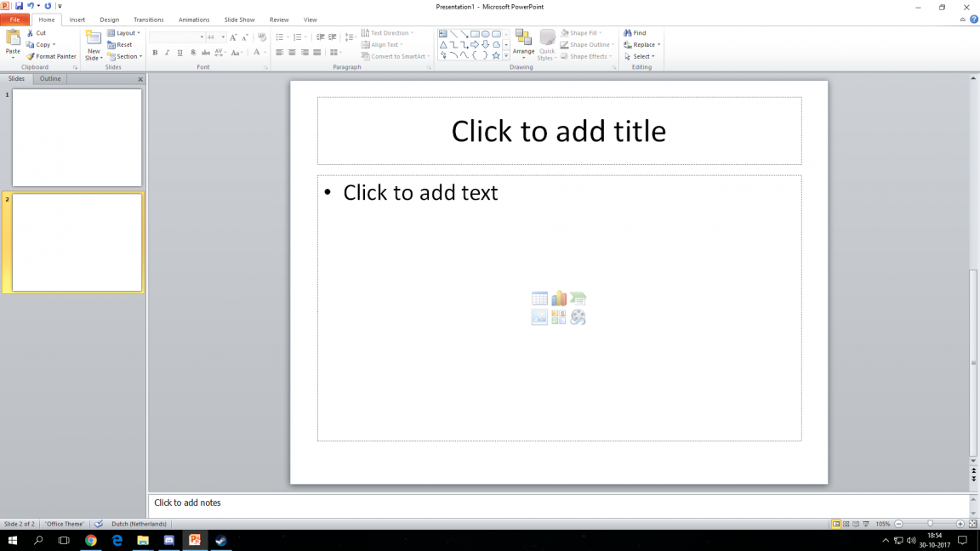The height and width of the screenshot is (551, 980).
Task: Start Slide Show view from status bar
Action: pos(865,524)
